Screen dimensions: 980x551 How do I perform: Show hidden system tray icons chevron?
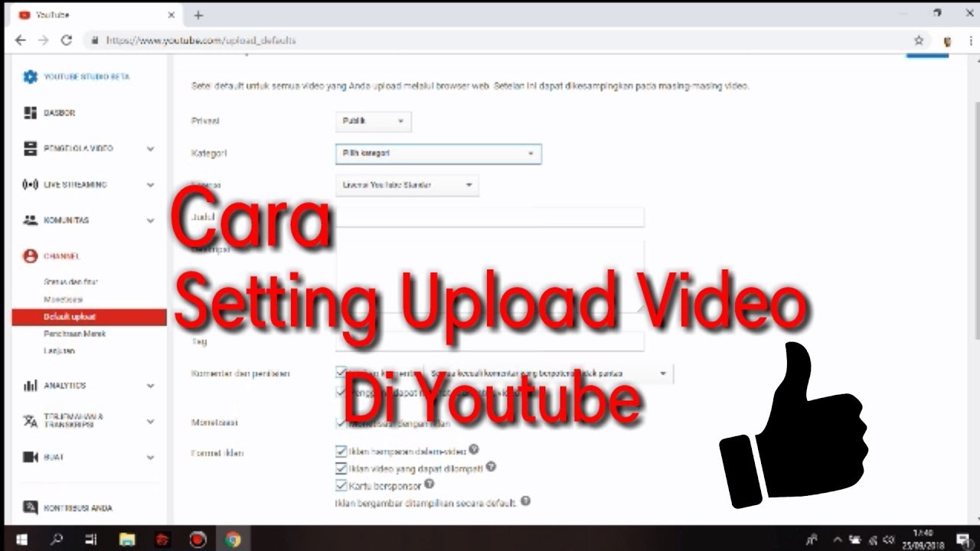pyautogui.click(x=838, y=540)
